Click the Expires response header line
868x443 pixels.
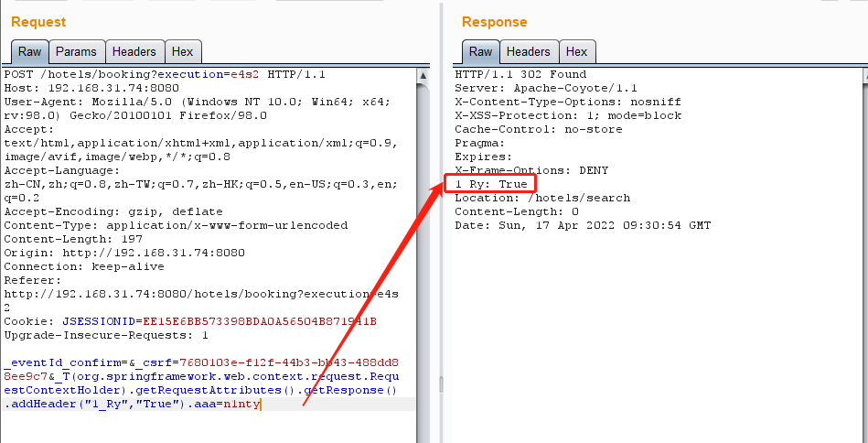pos(484,157)
